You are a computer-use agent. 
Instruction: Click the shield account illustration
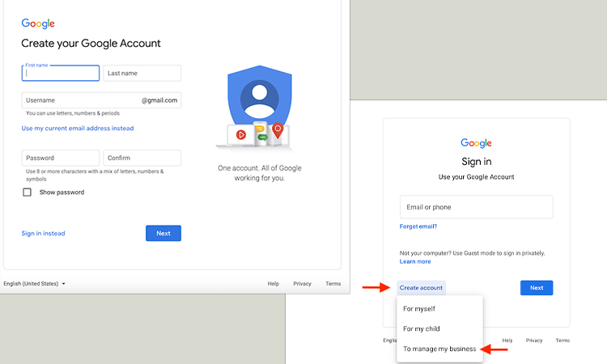pos(258,108)
